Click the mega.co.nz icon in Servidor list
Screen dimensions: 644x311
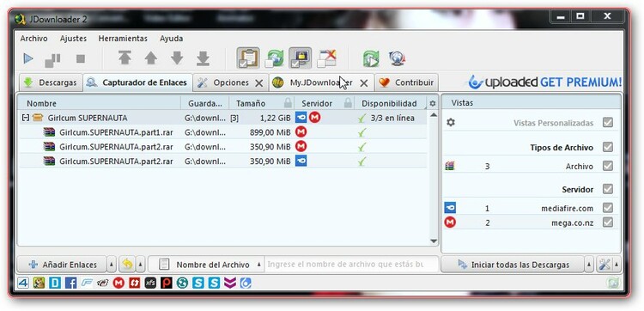tap(450, 223)
